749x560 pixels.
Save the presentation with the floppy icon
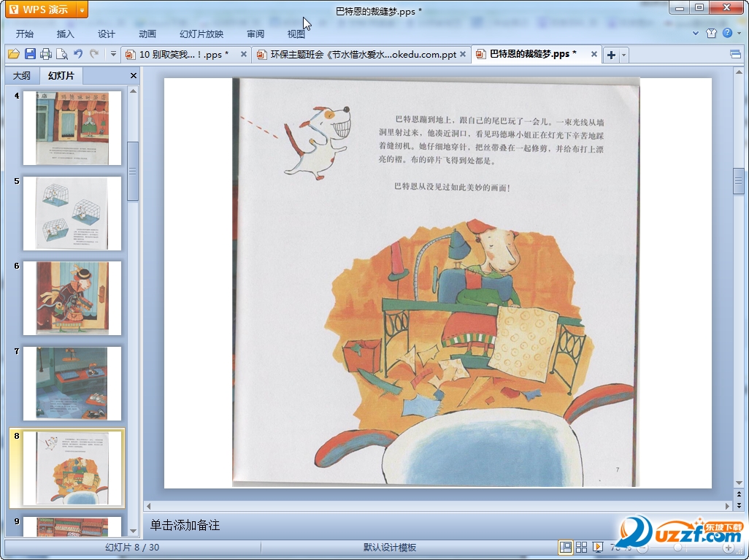[30, 54]
